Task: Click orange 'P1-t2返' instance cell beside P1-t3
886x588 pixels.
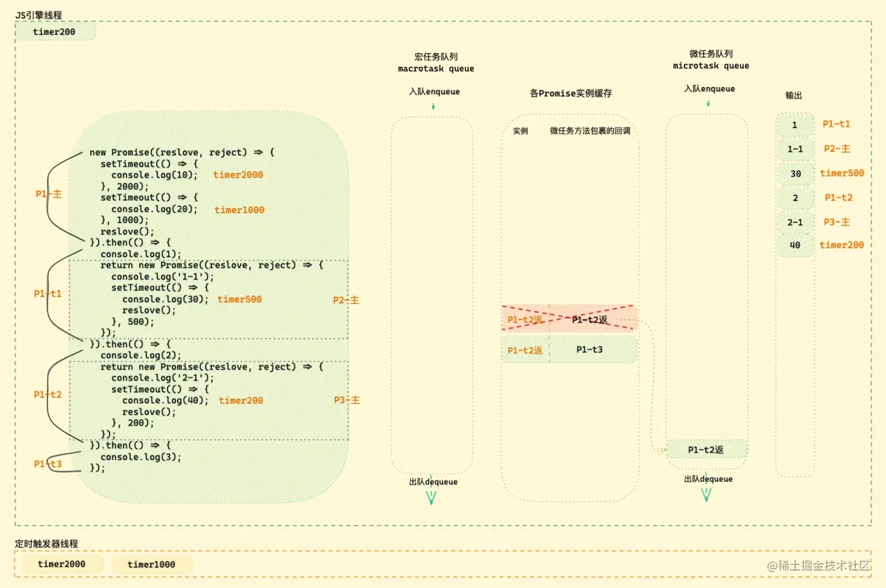Action: click(525, 350)
